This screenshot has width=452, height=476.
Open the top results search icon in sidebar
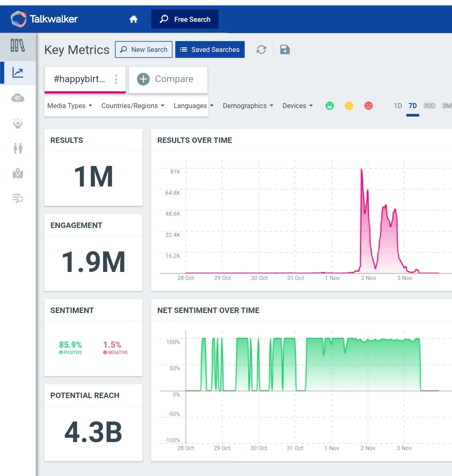(17, 198)
